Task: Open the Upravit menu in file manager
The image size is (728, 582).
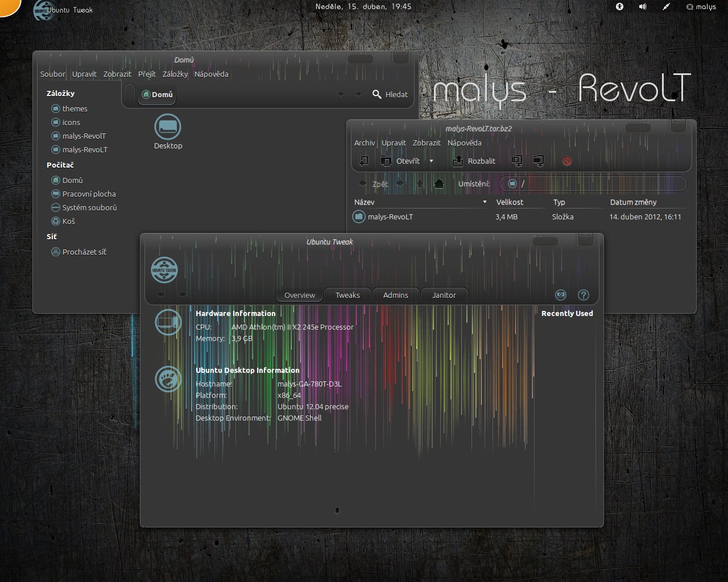Action: click(x=84, y=74)
